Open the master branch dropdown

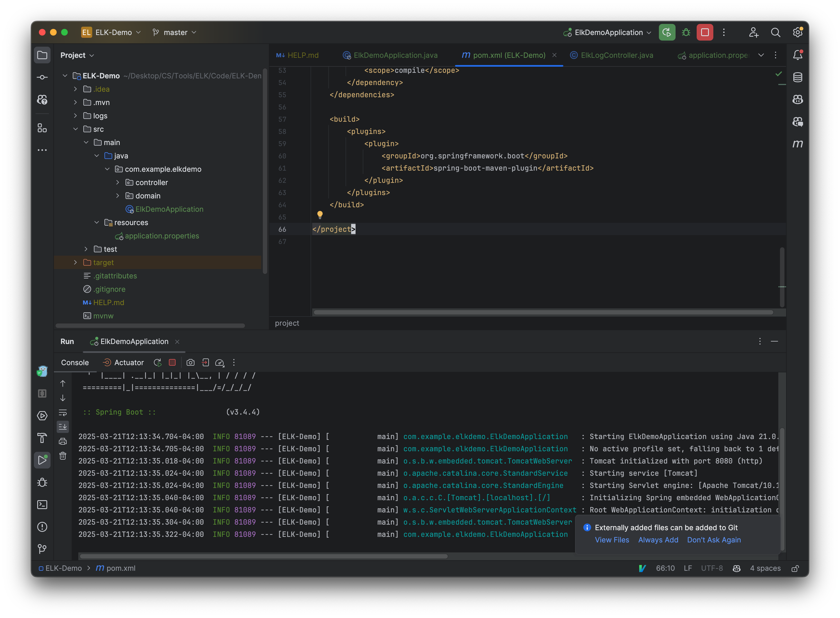point(174,33)
